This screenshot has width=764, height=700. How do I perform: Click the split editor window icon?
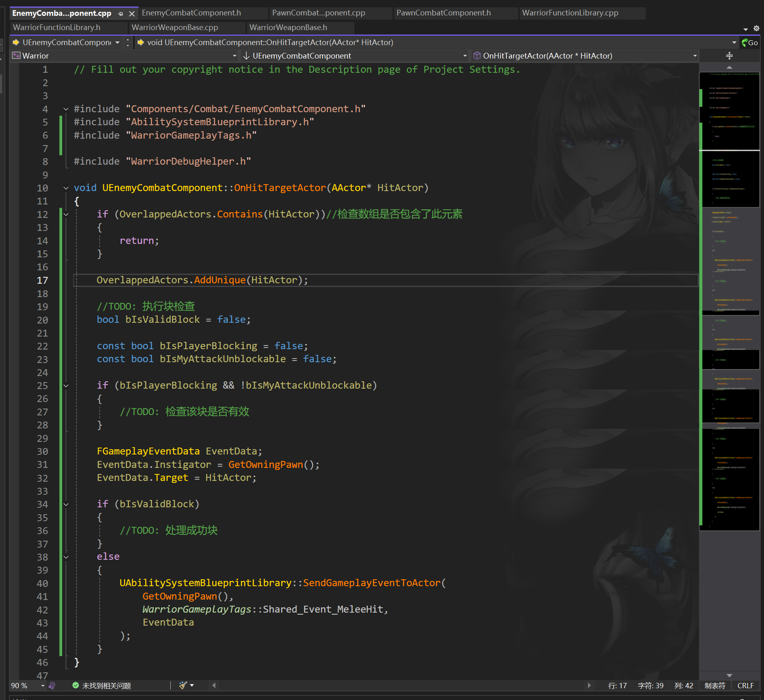pyautogui.click(x=729, y=56)
